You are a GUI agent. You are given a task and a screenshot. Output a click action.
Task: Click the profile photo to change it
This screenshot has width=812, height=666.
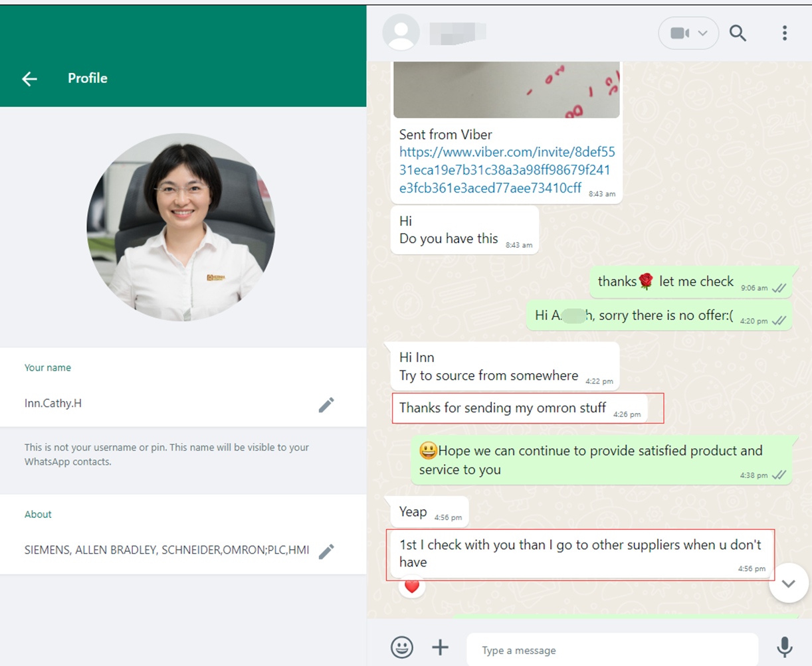pos(181,227)
